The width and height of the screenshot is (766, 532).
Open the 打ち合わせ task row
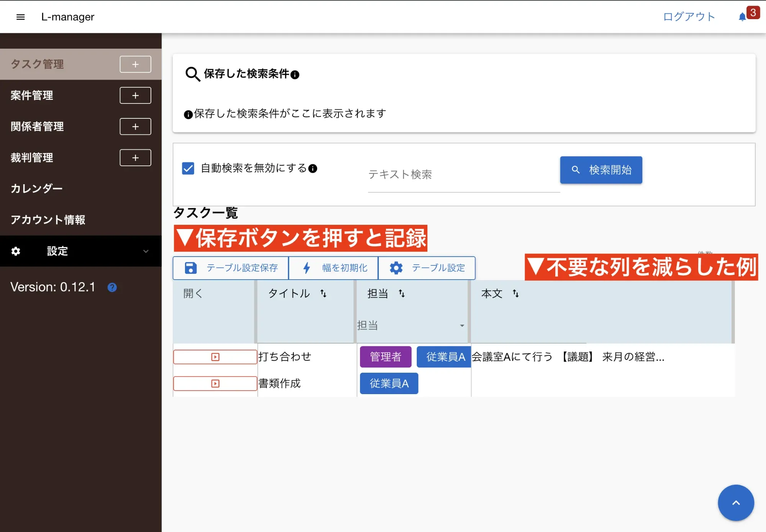(x=215, y=357)
